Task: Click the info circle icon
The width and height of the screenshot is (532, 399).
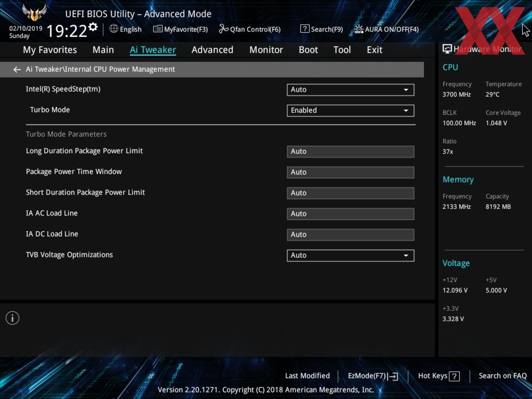Action: click(13, 318)
